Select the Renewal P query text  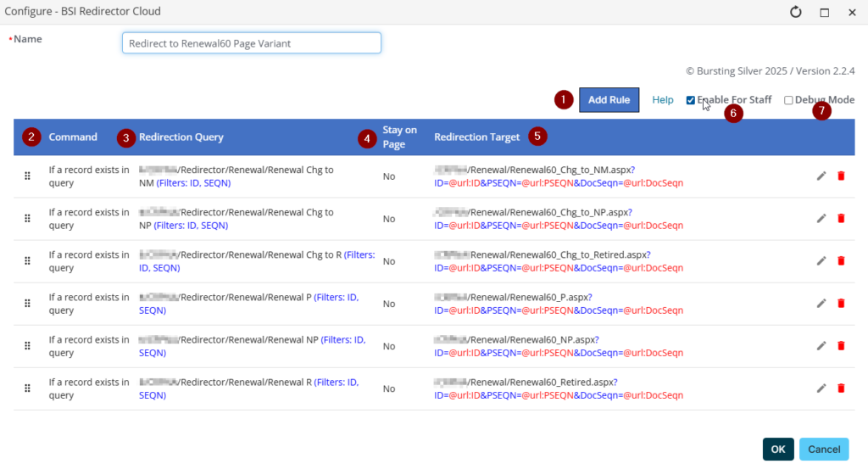[249, 304]
